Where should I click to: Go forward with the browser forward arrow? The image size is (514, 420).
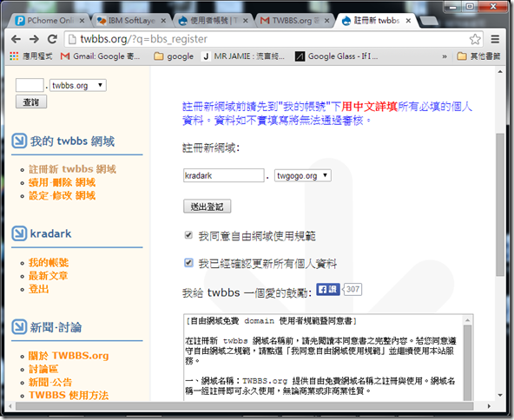pyautogui.click(x=34, y=39)
